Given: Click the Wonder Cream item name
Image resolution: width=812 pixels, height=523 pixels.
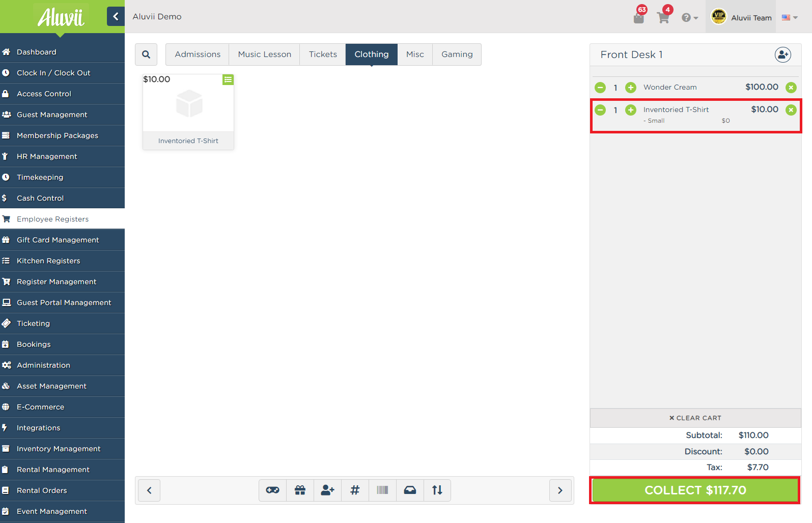Looking at the screenshot, I should [x=670, y=88].
